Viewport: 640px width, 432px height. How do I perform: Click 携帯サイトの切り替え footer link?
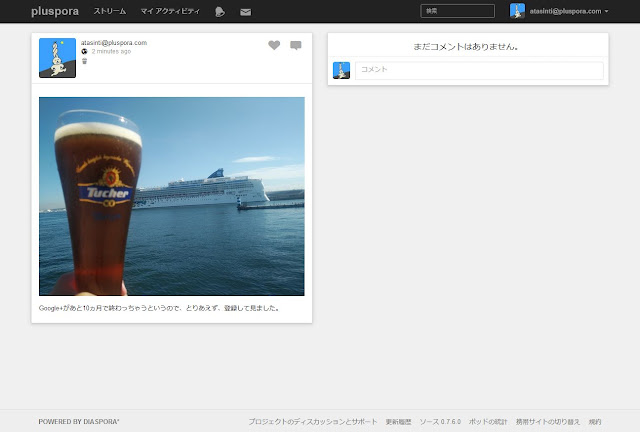[x=548, y=422]
